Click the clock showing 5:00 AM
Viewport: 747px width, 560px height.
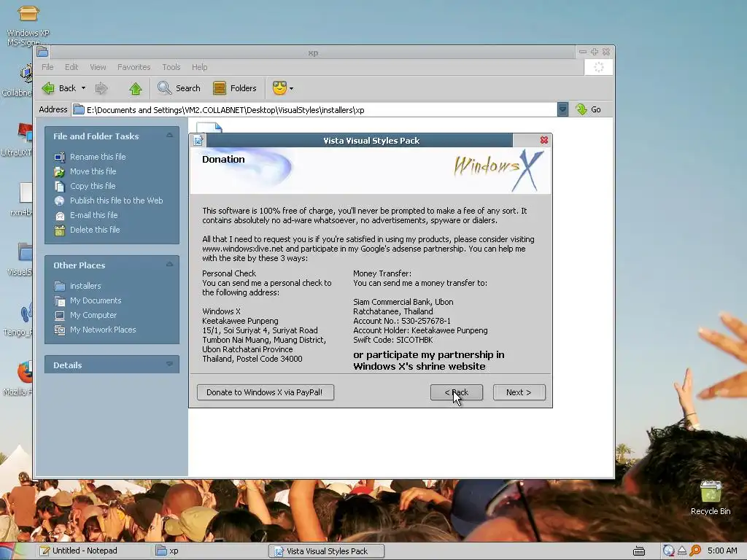[x=722, y=551]
